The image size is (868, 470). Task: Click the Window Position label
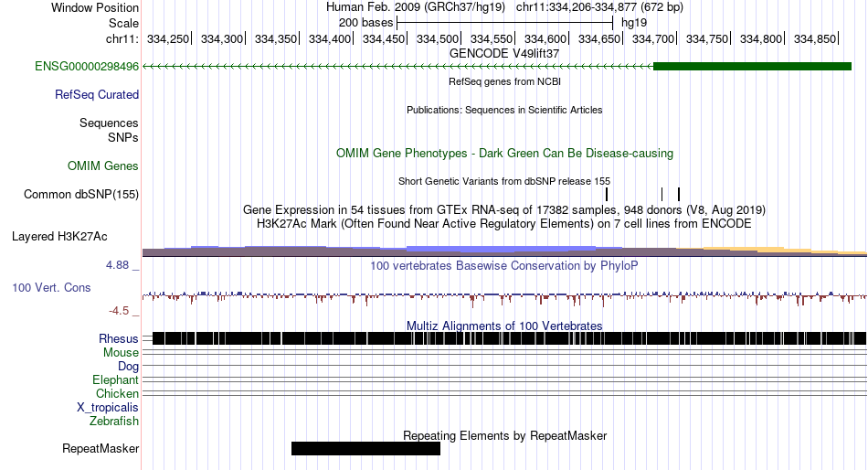95,7
